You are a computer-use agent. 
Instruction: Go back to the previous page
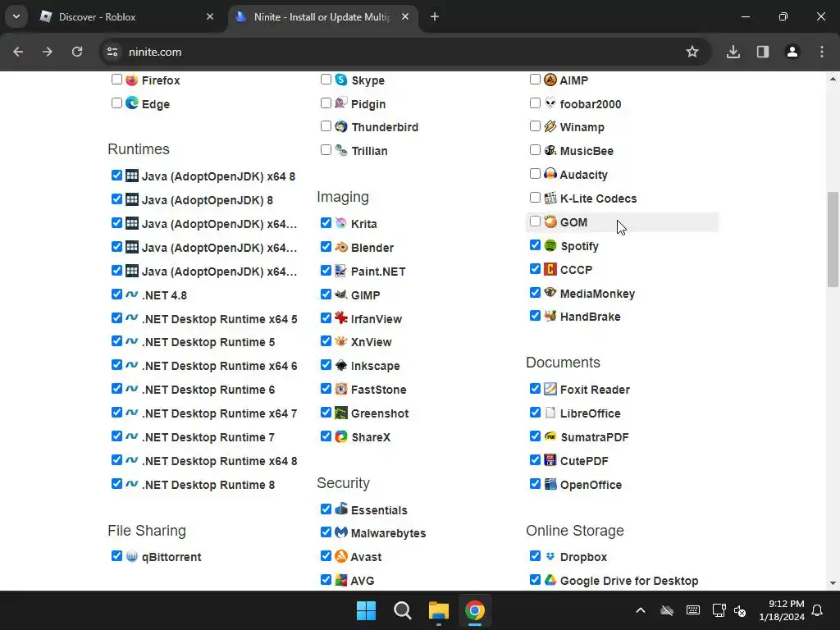click(18, 52)
